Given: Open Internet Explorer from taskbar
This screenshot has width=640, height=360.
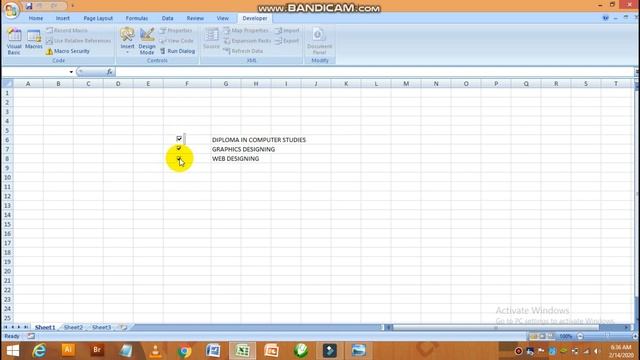Looking at the screenshot, I should [x=39, y=351].
